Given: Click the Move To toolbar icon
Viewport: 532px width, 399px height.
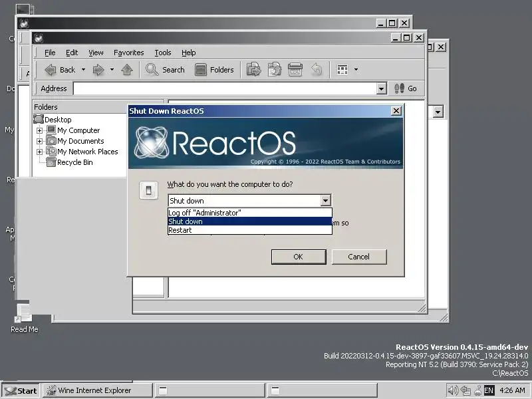Looking at the screenshot, I should click(253, 70).
